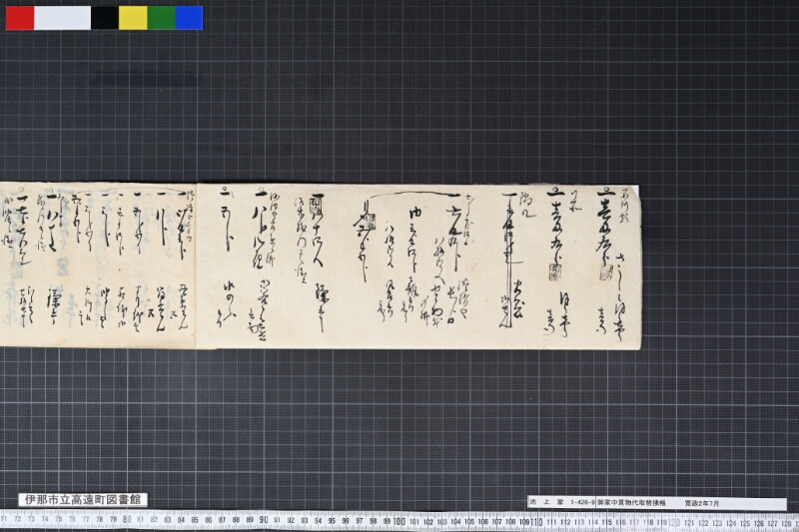Click the number 110 on the ruler
This screenshot has height=532, width=799.
coord(536,522)
